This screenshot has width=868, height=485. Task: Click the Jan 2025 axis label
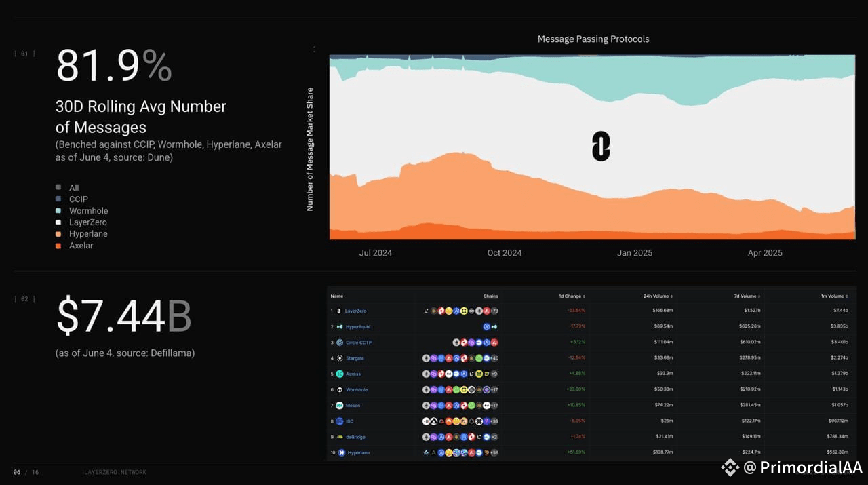point(635,252)
